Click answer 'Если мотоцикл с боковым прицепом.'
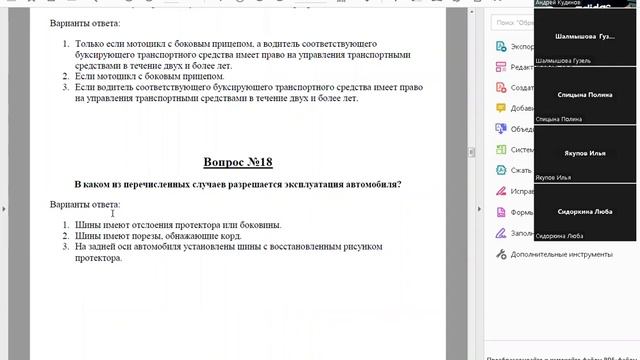Image resolution: width=640 pixels, height=360 pixels. click(x=149, y=76)
